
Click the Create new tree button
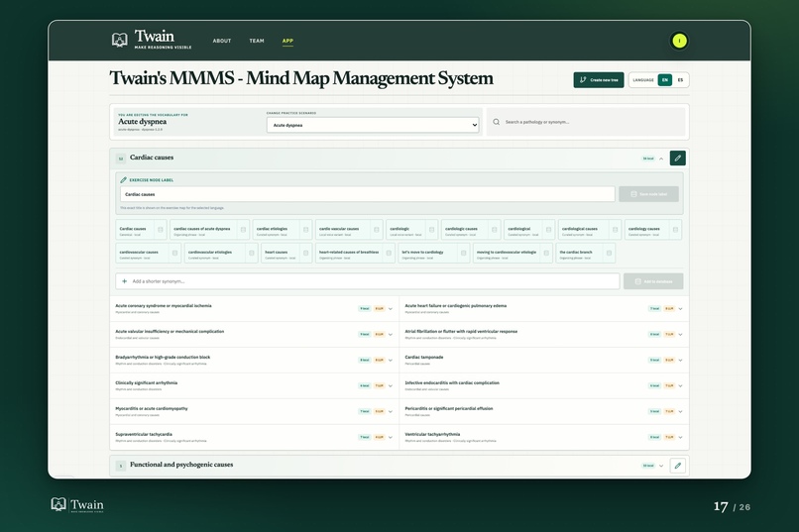pos(598,80)
